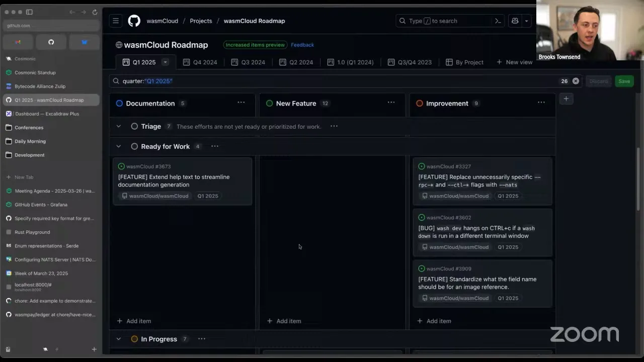Image resolution: width=644 pixels, height=362 pixels.
Task: Open the pinned Gmail tab
Action: pos(18,42)
